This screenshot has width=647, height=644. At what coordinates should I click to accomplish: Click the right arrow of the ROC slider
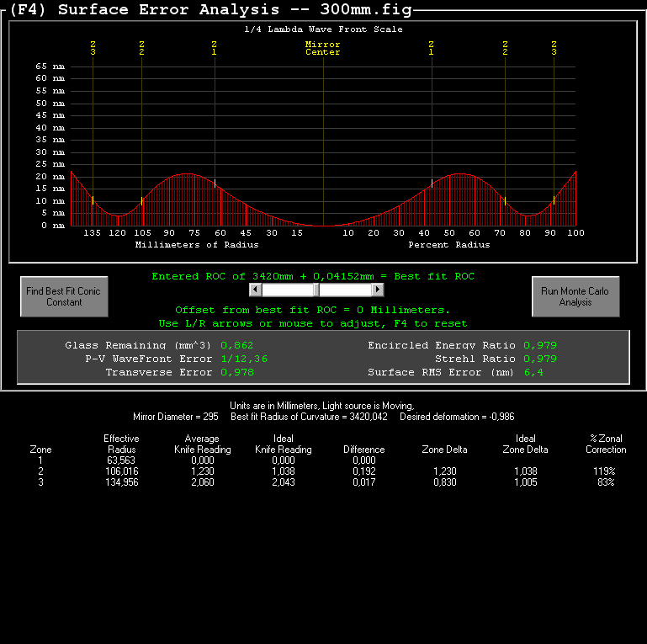point(378,290)
